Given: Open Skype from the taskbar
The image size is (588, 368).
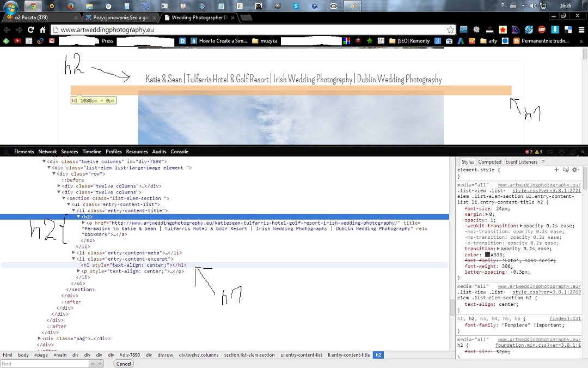Looking at the screenshot, I should pos(296,6).
